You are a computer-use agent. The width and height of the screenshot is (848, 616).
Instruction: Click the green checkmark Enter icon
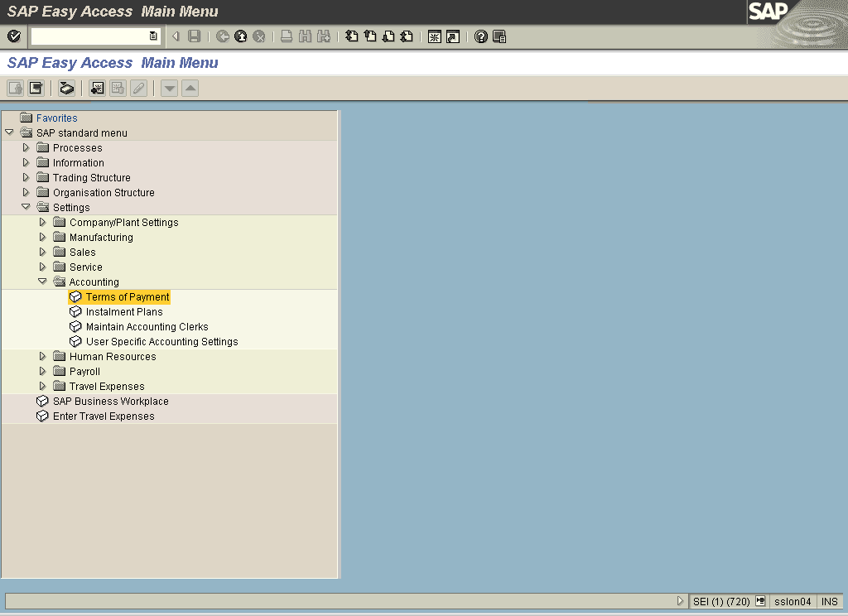click(x=14, y=36)
